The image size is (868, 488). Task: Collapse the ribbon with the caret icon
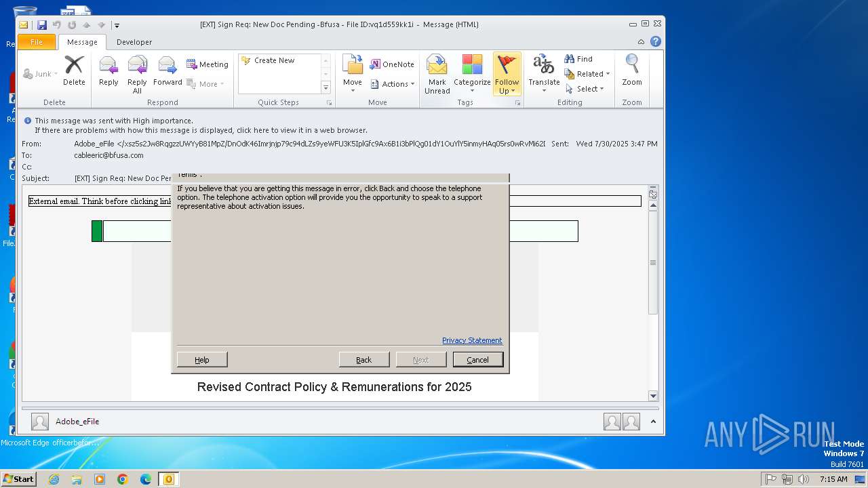(x=642, y=42)
